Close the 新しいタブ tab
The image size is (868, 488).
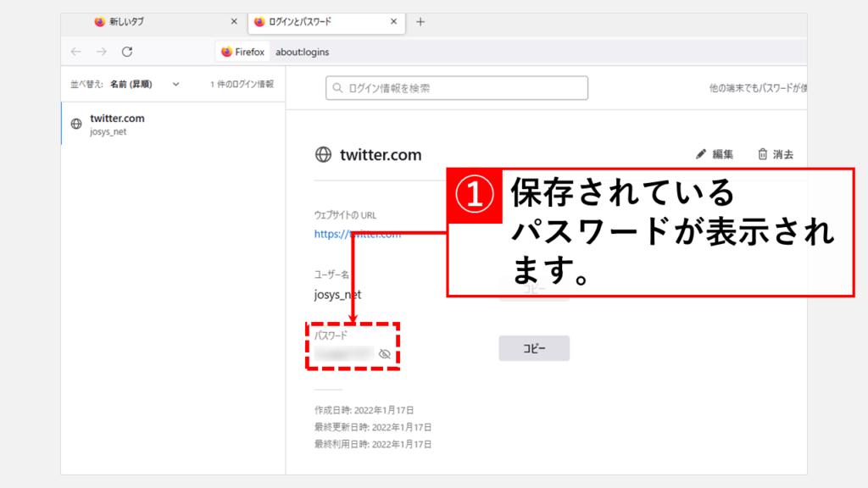234,22
